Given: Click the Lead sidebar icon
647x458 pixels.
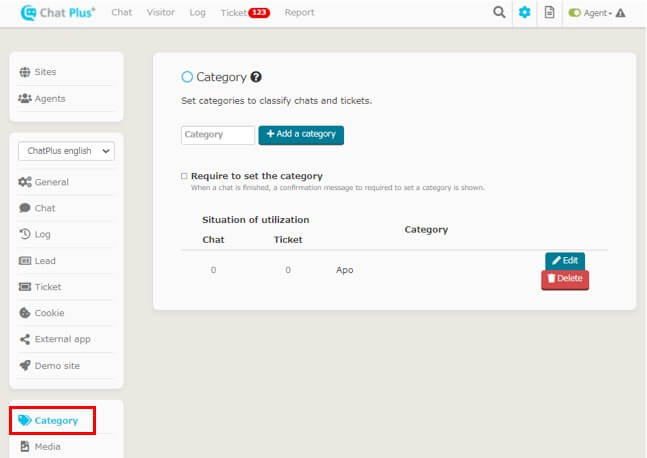Looking at the screenshot, I should coord(25,261).
